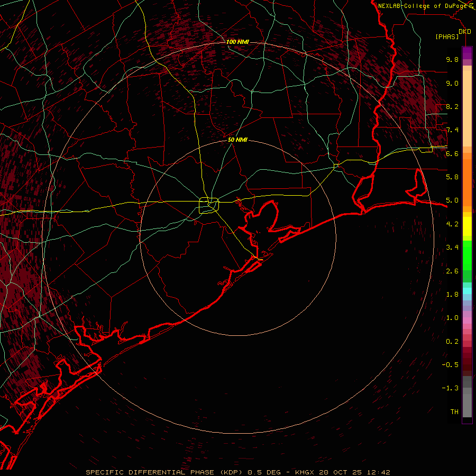The height and width of the screenshot is (476, 476).
Task: Pick the pink segment of the color bar
Action: click(467, 321)
